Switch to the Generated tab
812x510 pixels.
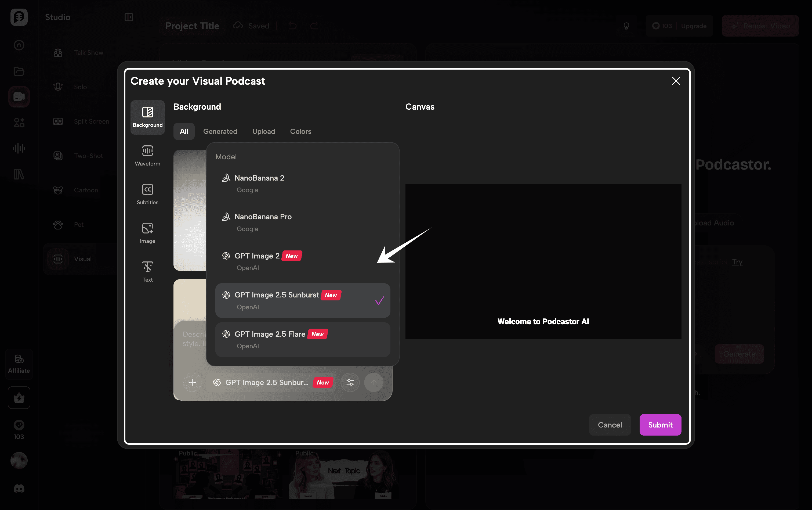pos(220,132)
